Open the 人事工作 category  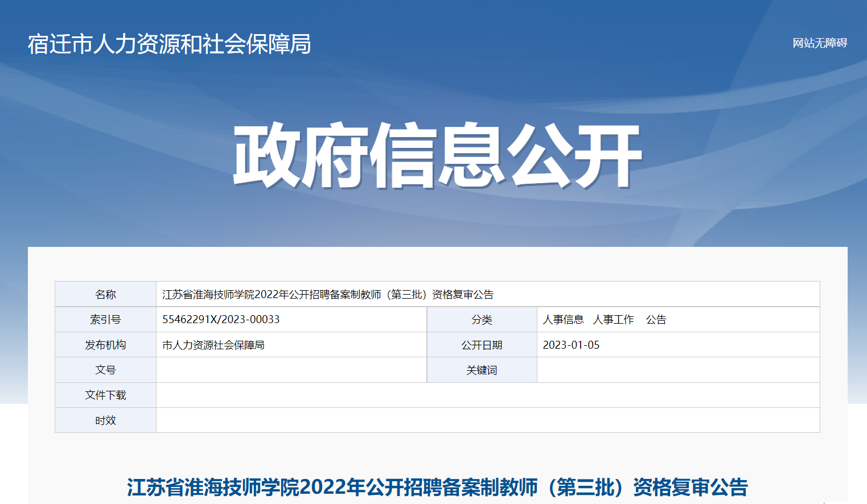[613, 320]
